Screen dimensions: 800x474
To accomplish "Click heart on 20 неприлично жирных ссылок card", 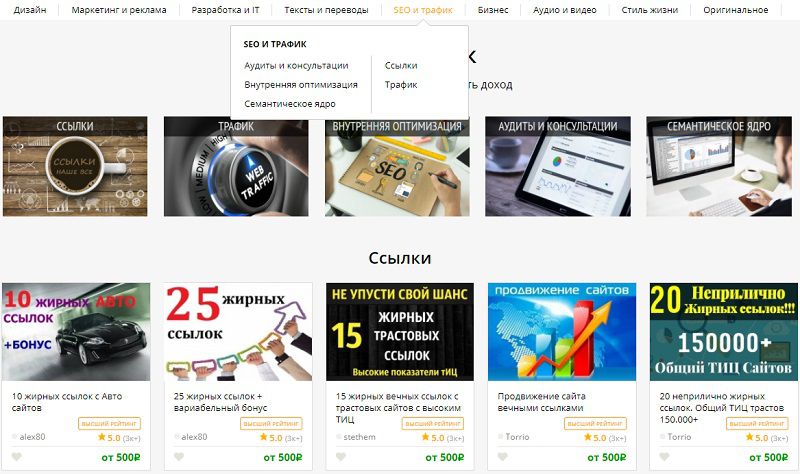I will click(664, 457).
